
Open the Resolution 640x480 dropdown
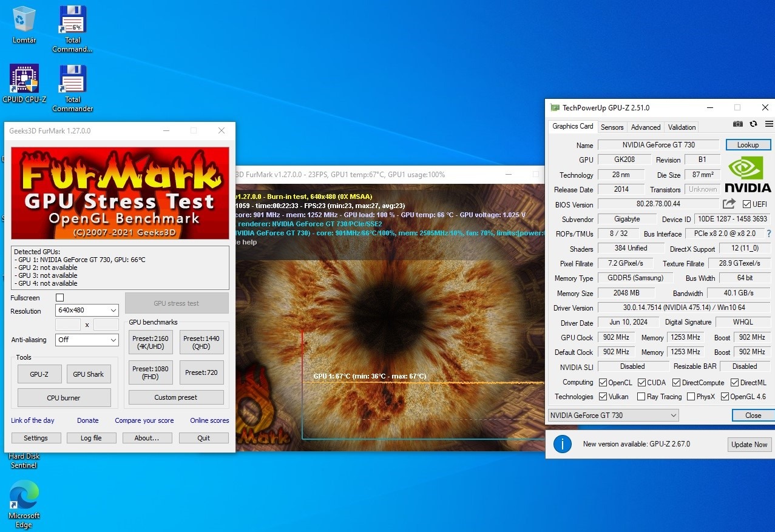(86, 310)
